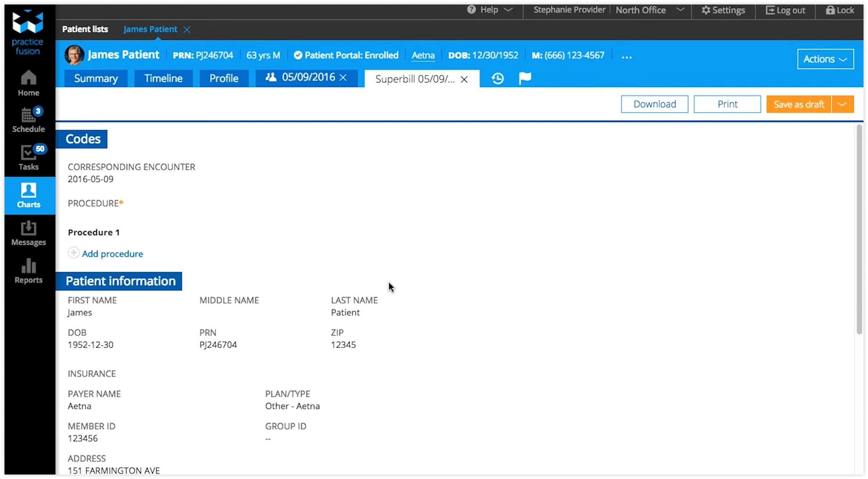868x479 pixels.
Task: Open the Help menu
Action: coord(489,10)
